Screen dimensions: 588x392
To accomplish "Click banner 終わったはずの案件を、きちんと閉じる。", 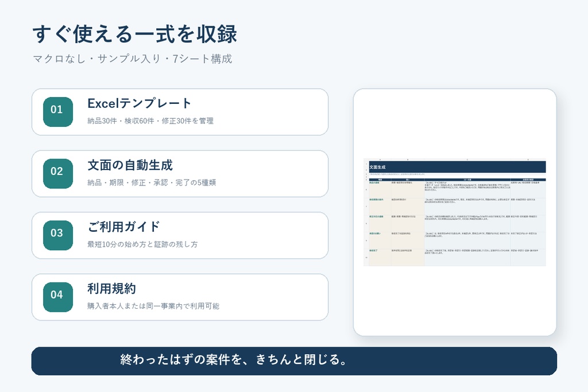I will point(294,361).
